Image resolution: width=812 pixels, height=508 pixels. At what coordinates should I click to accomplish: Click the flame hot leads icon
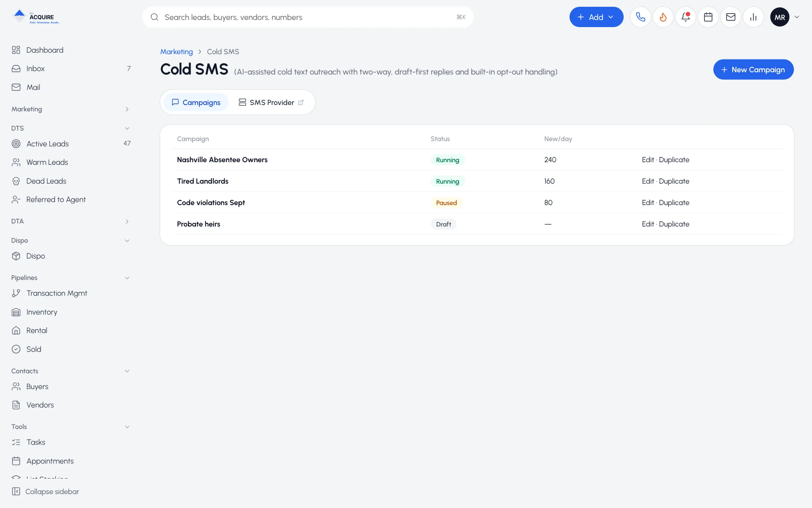point(663,17)
